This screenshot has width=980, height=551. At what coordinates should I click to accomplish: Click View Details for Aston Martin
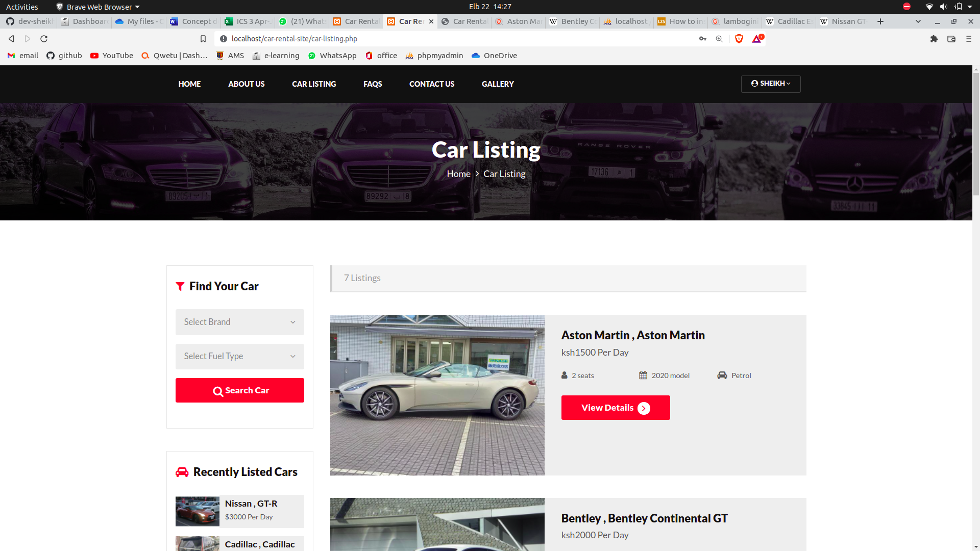615,408
